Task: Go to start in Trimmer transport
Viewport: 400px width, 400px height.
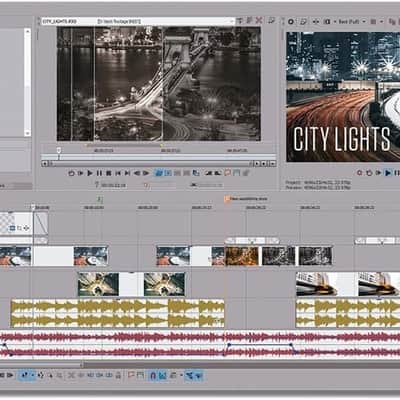Action: pos(118,173)
